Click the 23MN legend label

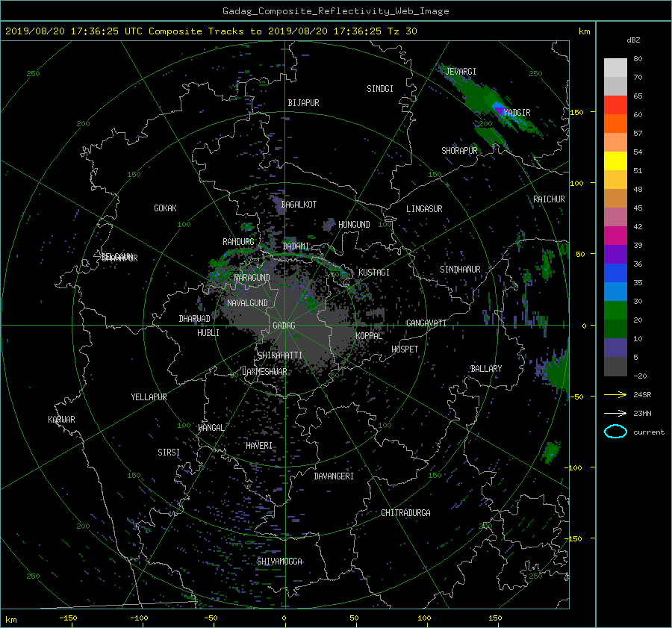click(x=642, y=414)
